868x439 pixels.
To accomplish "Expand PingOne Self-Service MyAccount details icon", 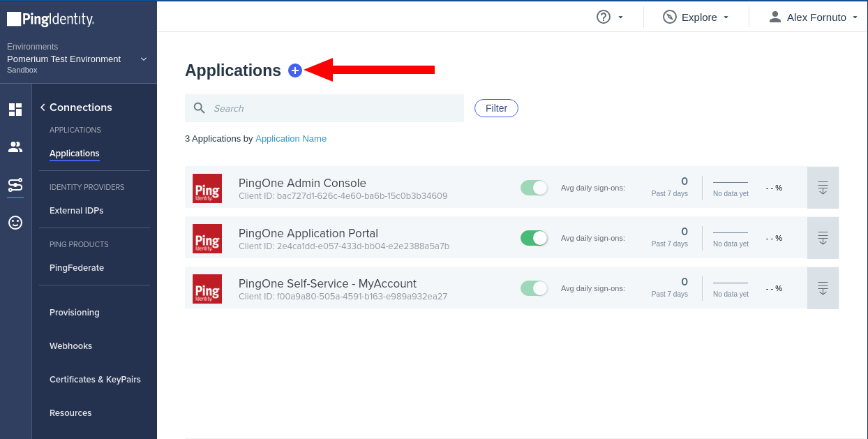I will [x=823, y=288].
